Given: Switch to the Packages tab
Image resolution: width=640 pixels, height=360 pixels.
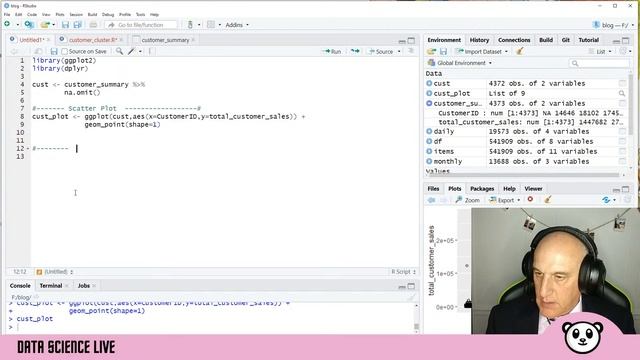Looking at the screenshot, I should (482, 189).
